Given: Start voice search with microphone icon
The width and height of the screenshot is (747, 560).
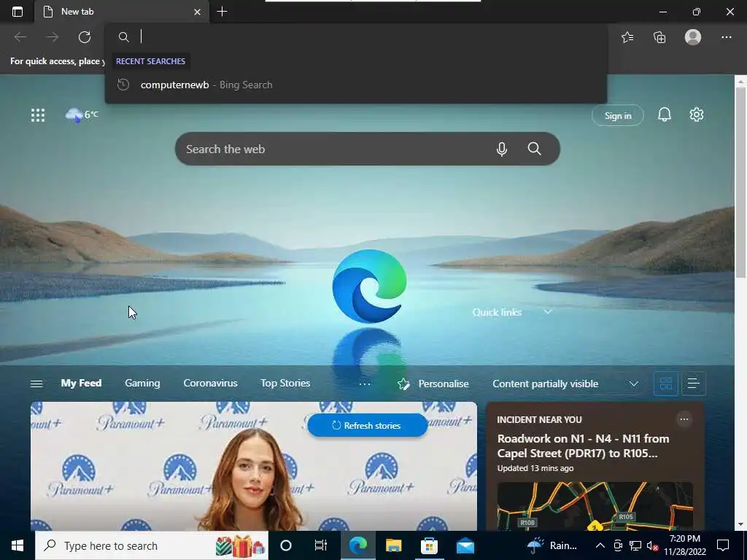Looking at the screenshot, I should (501, 149).
